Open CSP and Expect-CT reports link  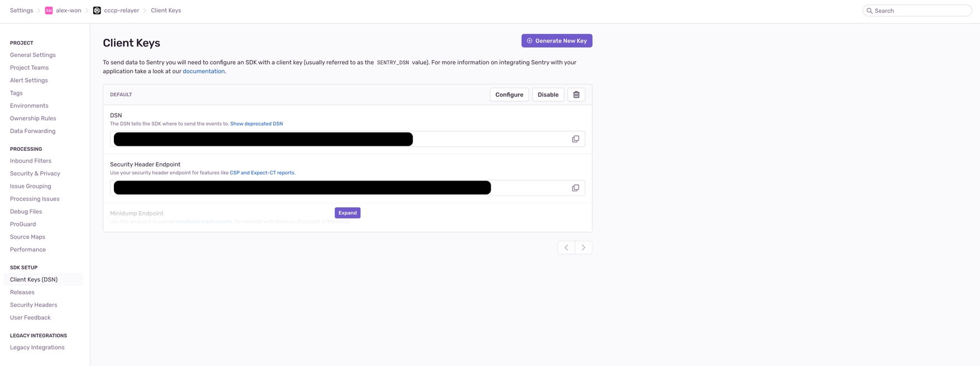[x=262, y=173]
